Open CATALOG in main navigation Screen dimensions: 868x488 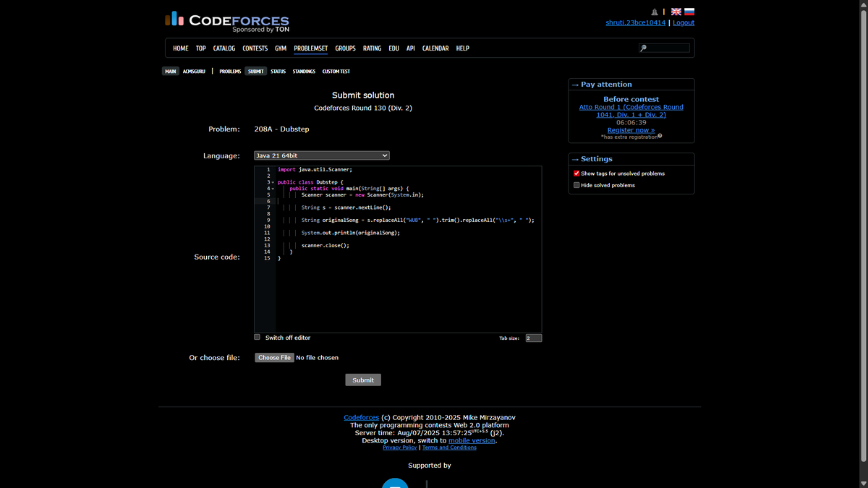click(224, 48)
